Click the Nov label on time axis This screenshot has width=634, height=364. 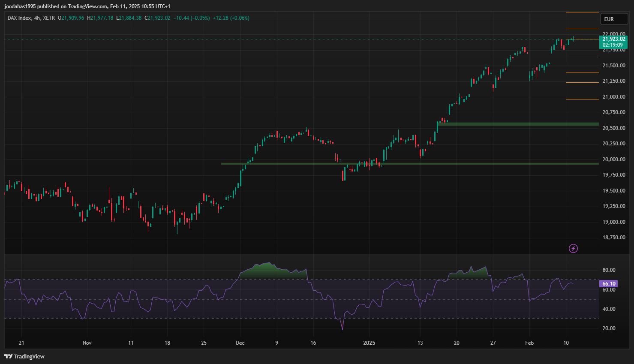(x=87, y=343)
